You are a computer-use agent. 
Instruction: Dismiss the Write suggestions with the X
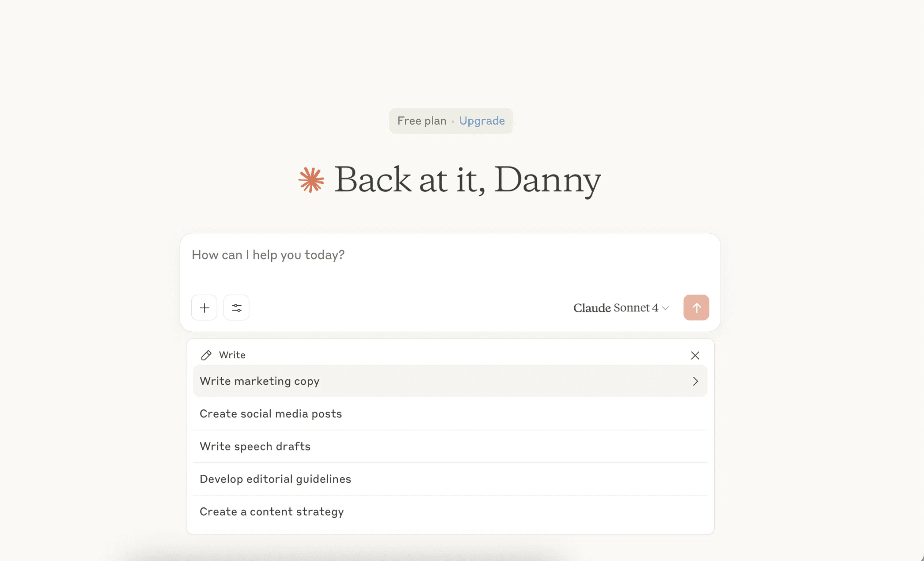coord(694,355)
